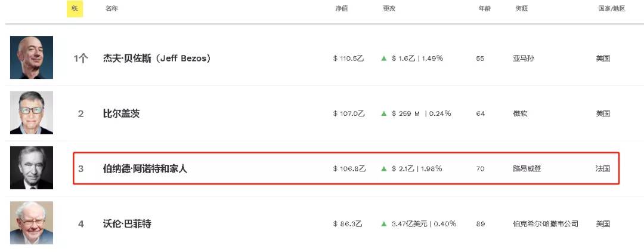
Task: Open the 杰夫·贝佐斯 (Jeff Bezos) name link
Action: pos(157,59)
